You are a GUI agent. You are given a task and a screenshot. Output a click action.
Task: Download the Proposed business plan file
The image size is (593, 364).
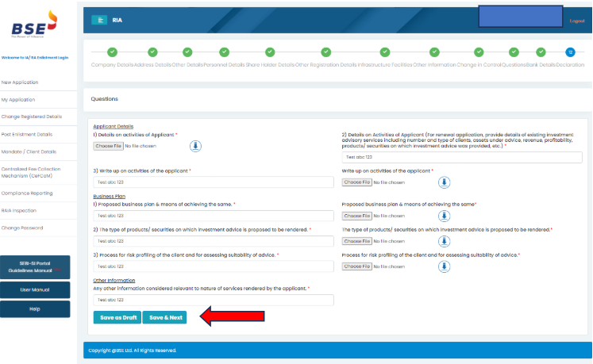[445, 216]
